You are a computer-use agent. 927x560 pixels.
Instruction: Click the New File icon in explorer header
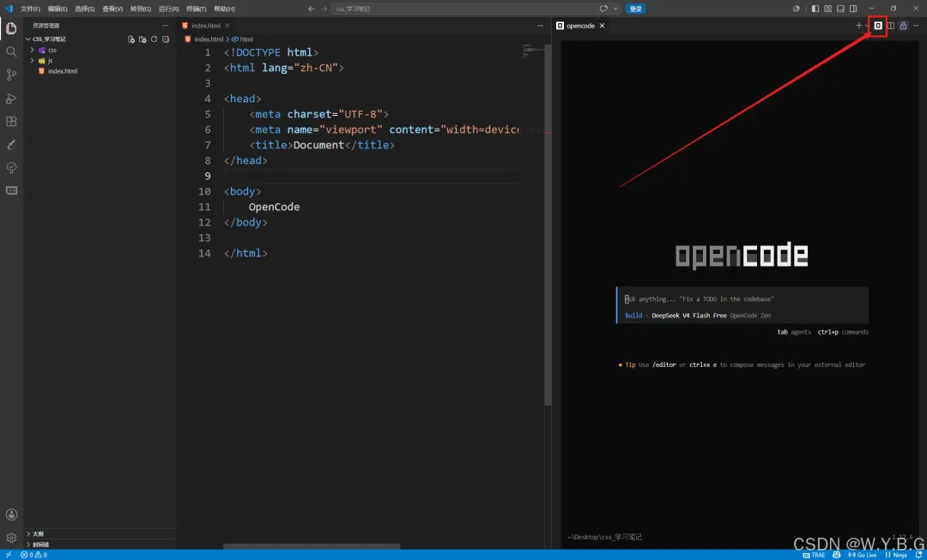tap(131, 39)
